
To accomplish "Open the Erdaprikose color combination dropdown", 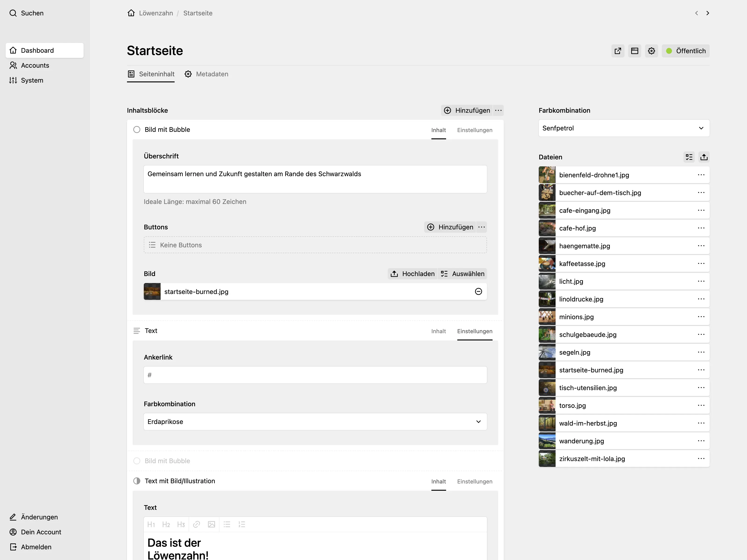I will point(315,422).
